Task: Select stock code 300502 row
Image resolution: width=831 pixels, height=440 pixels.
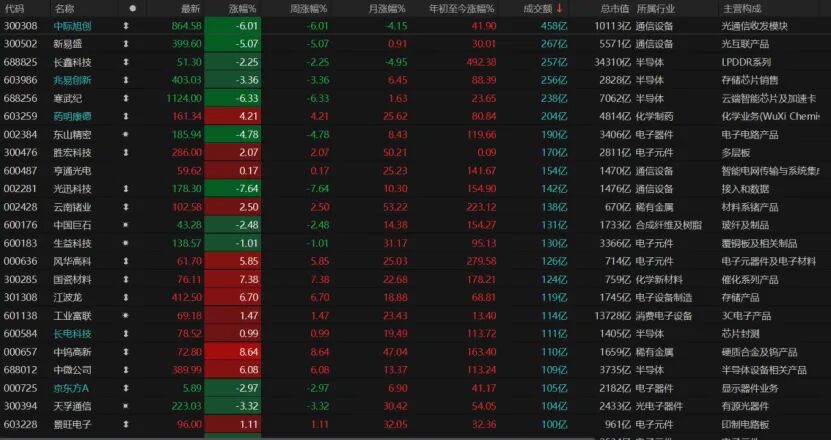Action: coord(416,44)
